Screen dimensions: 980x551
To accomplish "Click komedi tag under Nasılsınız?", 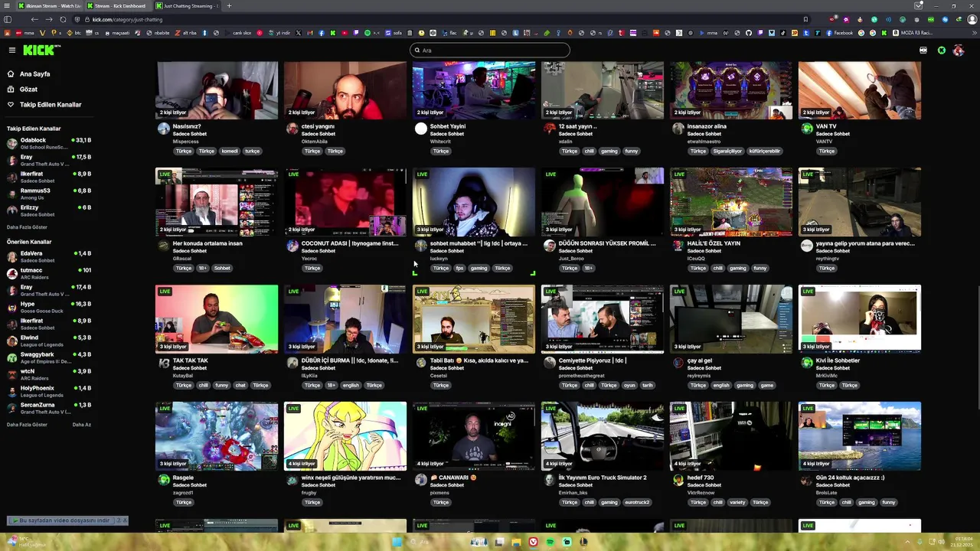I will [x=230, y=152].
